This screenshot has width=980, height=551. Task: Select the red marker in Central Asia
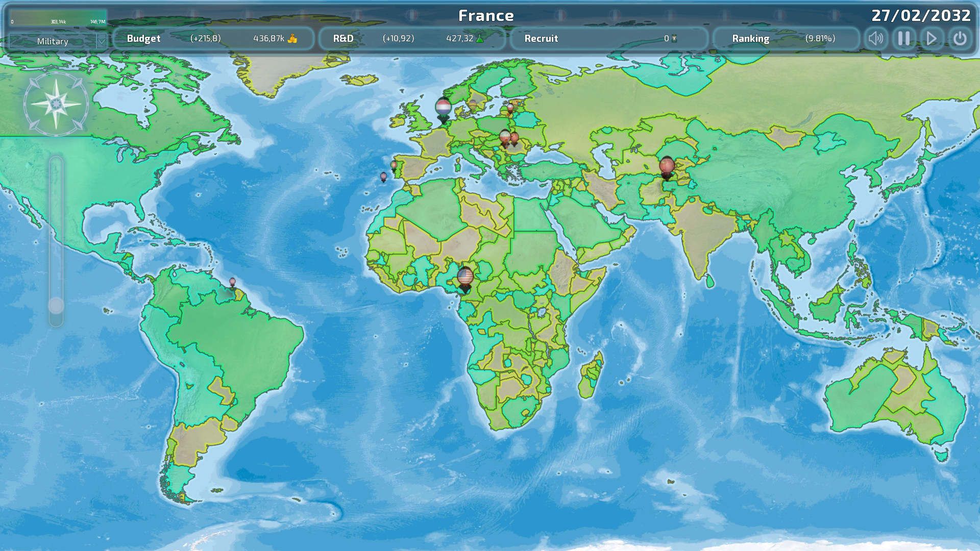point(667,166)
